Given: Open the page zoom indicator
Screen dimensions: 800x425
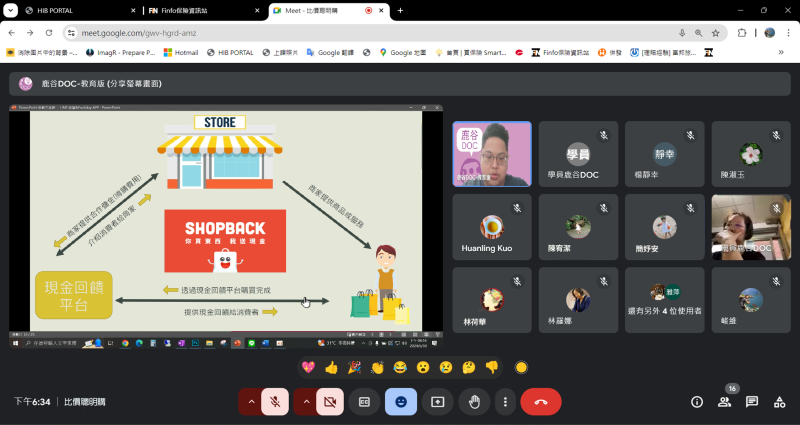Looking at the screenshot, I should [698, 33].
